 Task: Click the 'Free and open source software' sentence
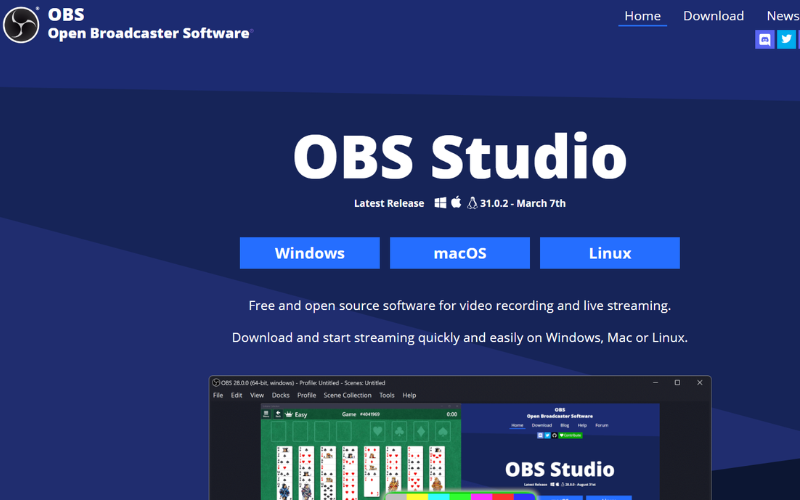[x=460, y=306]
